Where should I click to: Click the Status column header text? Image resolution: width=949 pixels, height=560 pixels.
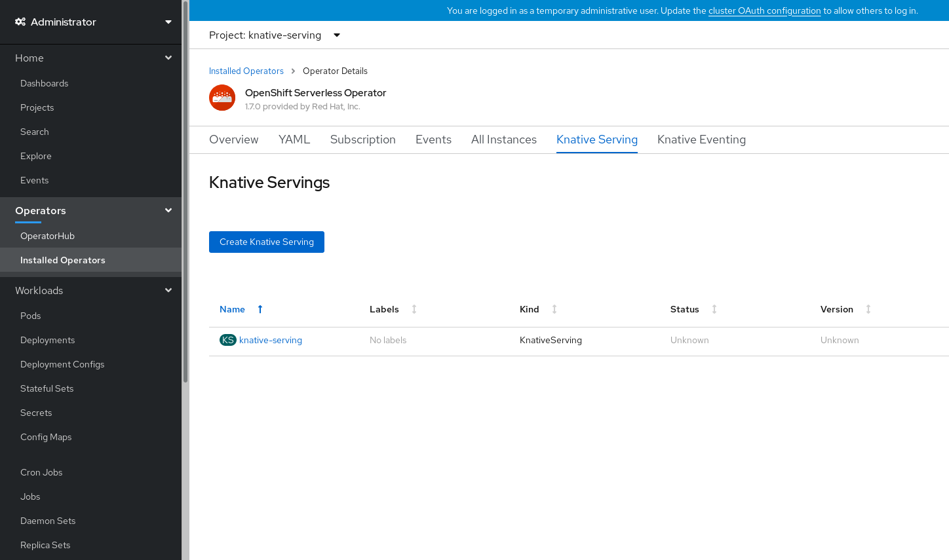[x=685, y=309]
